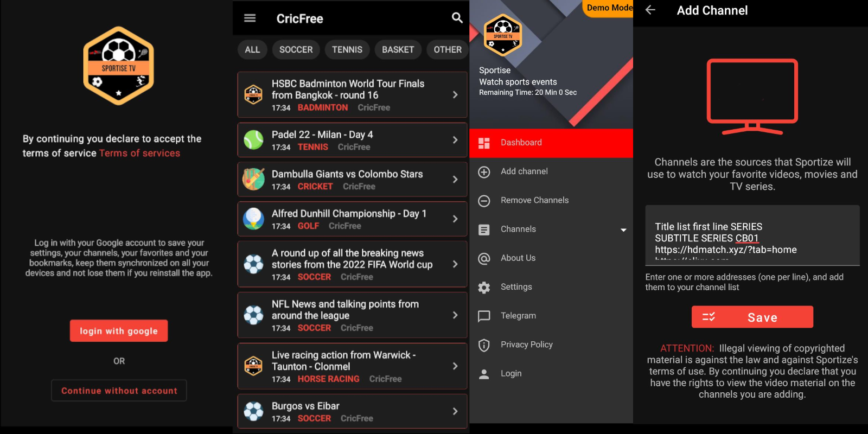Open Telegram menu entry
This screenshot has height=434, width=868.
(x=551, y=316)
